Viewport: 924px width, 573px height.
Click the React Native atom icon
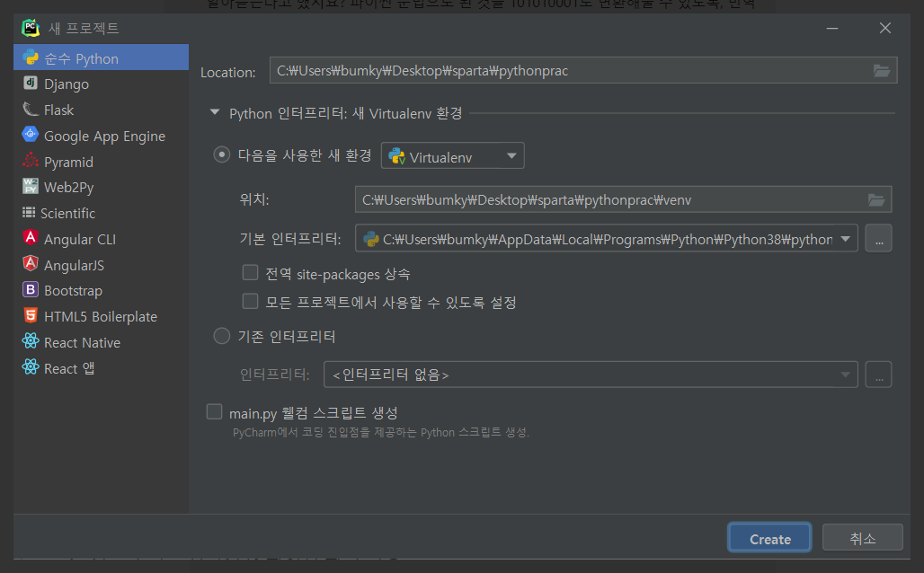coord(31,341)
